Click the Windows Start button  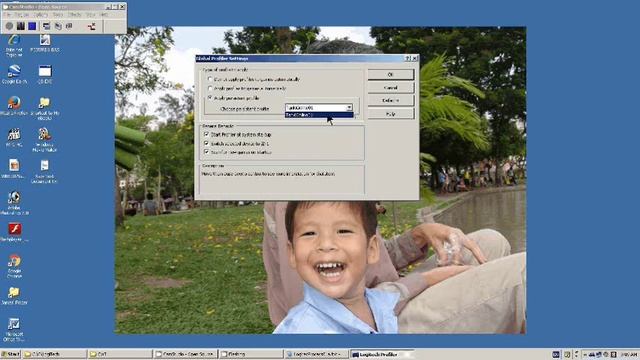[11, 354]
